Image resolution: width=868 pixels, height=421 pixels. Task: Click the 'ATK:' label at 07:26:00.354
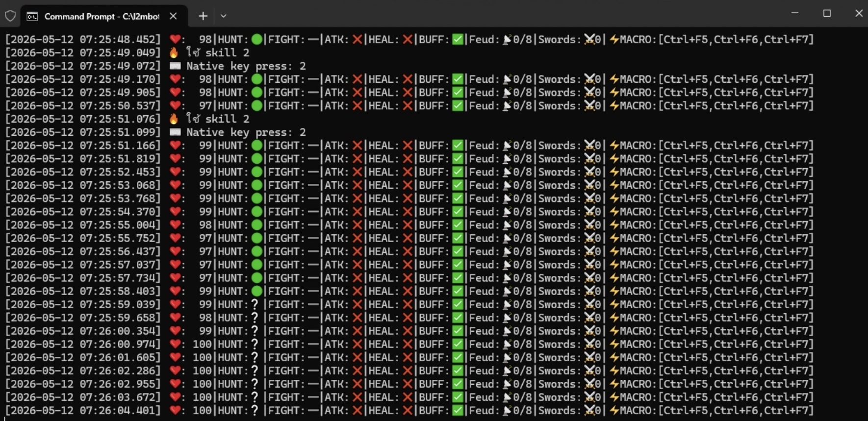[x=337, y=331]
